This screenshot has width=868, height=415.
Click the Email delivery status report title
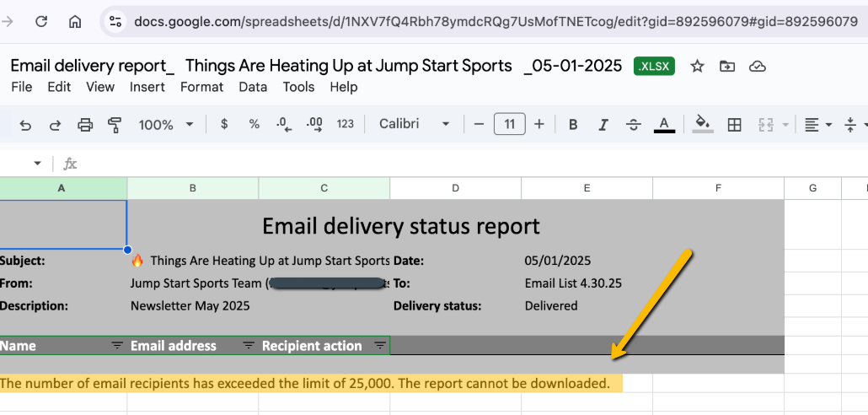401,226
